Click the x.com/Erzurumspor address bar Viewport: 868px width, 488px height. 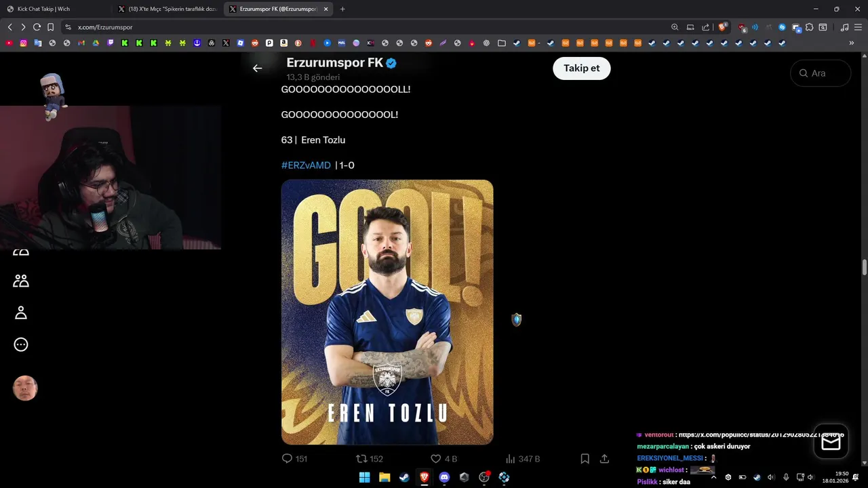click(363, 27)
